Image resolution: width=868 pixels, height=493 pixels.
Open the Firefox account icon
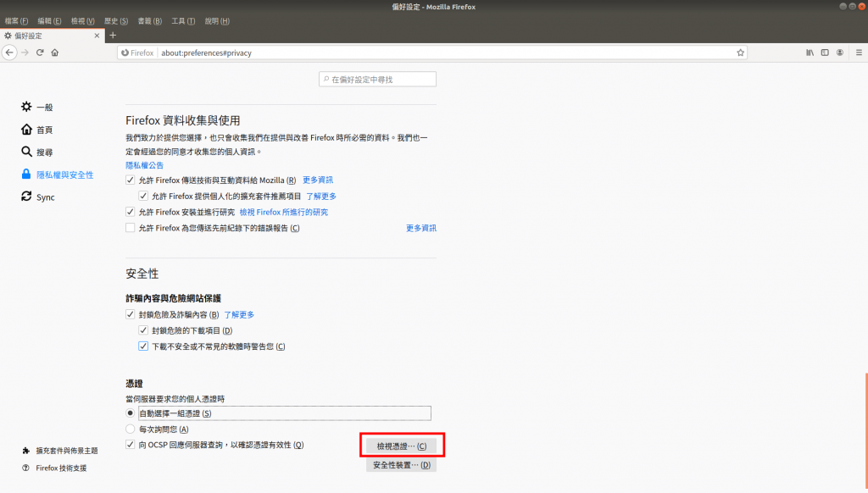[x=840, y=53]
